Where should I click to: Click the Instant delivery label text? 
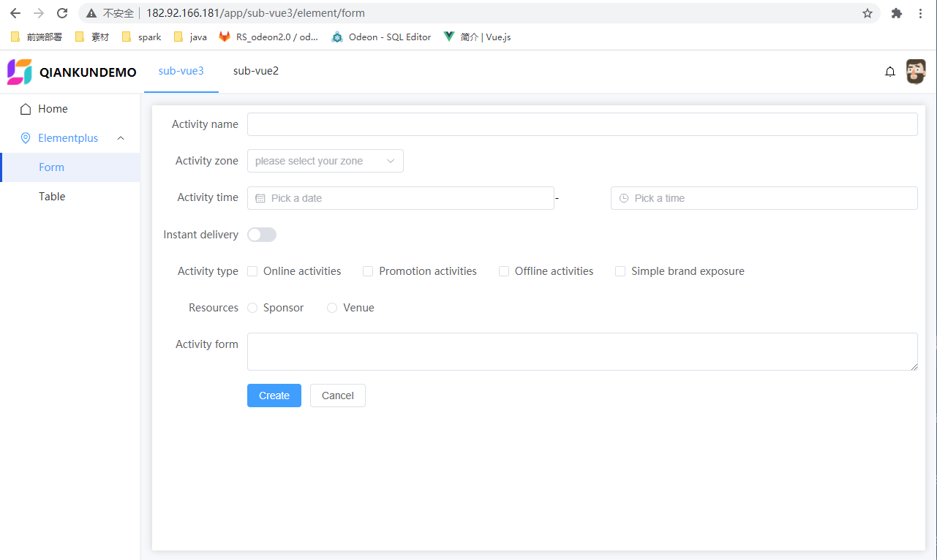200,235
